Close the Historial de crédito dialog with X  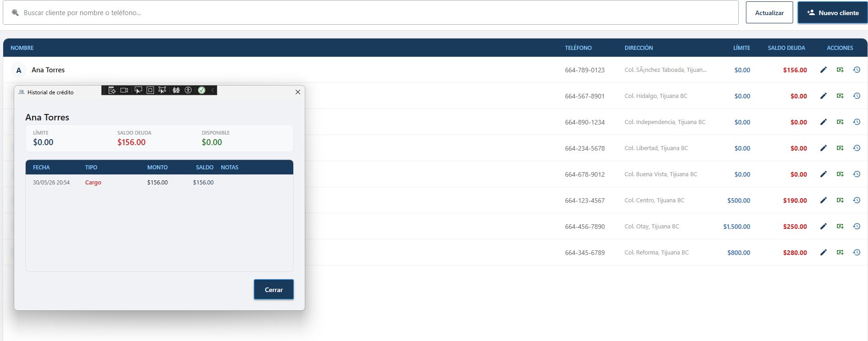point(298,92)
